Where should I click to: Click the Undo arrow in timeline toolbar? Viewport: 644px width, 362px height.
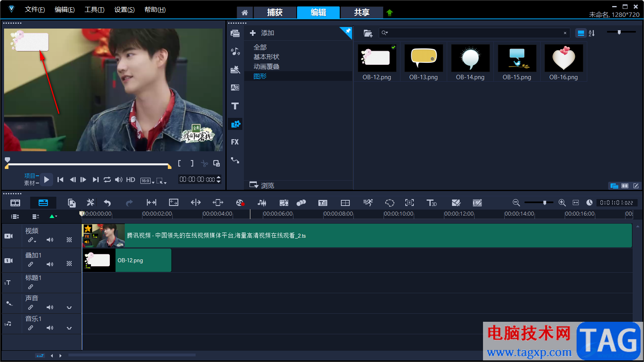107,203
